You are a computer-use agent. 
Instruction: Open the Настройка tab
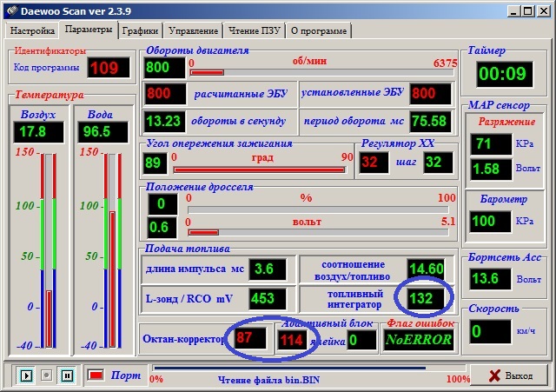point(32,30)
